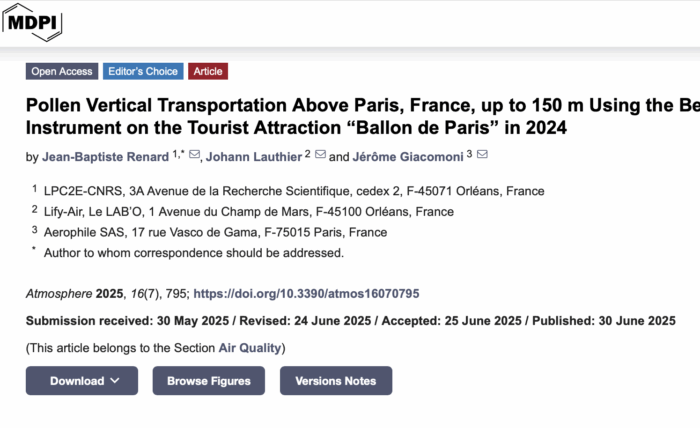Viewport: 700px width, 428px height.
Task: Open Browse Figures
Action: point(208,381)
